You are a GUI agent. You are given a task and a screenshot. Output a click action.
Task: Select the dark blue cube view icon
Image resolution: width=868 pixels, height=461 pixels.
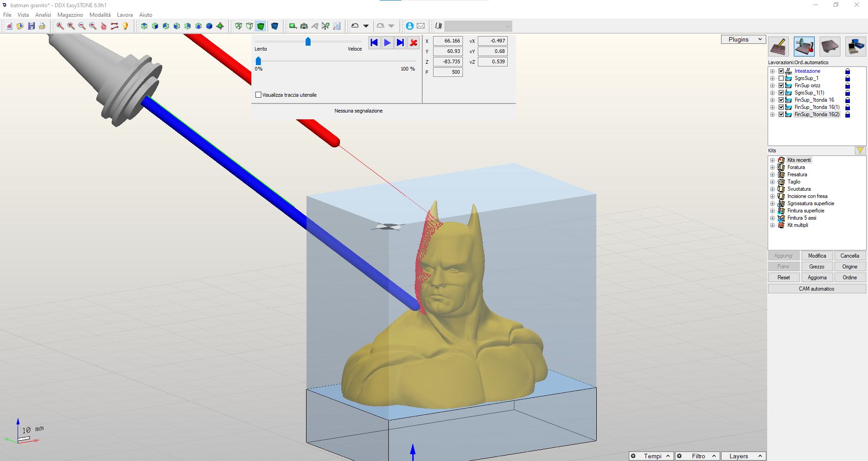click(274, 26)
